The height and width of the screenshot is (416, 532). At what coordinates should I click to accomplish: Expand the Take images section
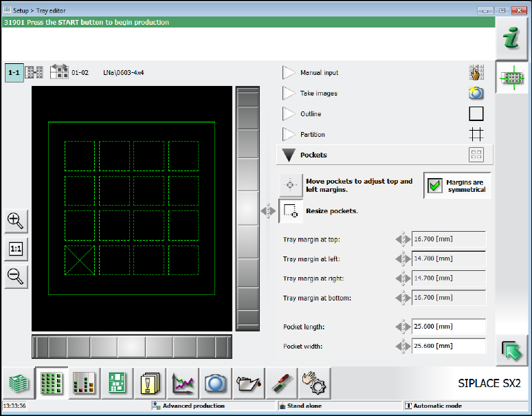click(x=289, y=94)
